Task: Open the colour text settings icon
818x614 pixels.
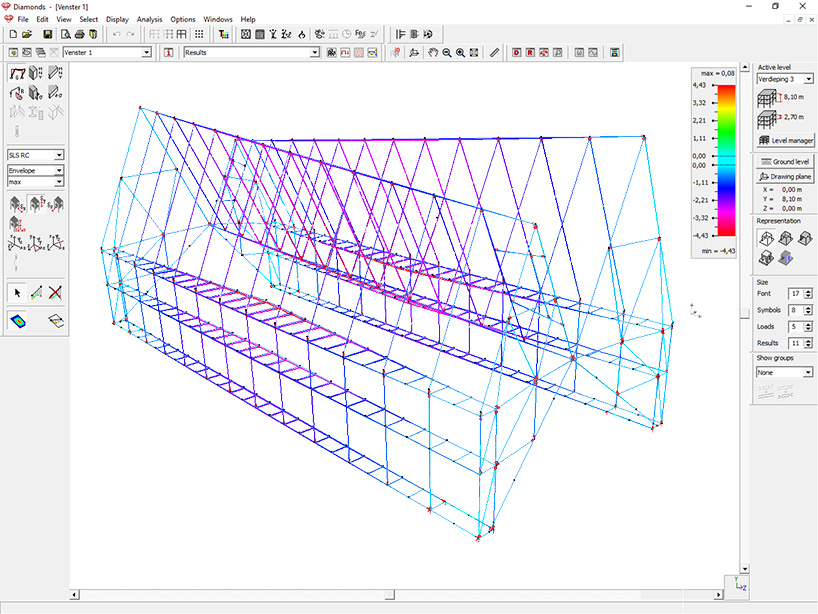Action: point(224,34)
